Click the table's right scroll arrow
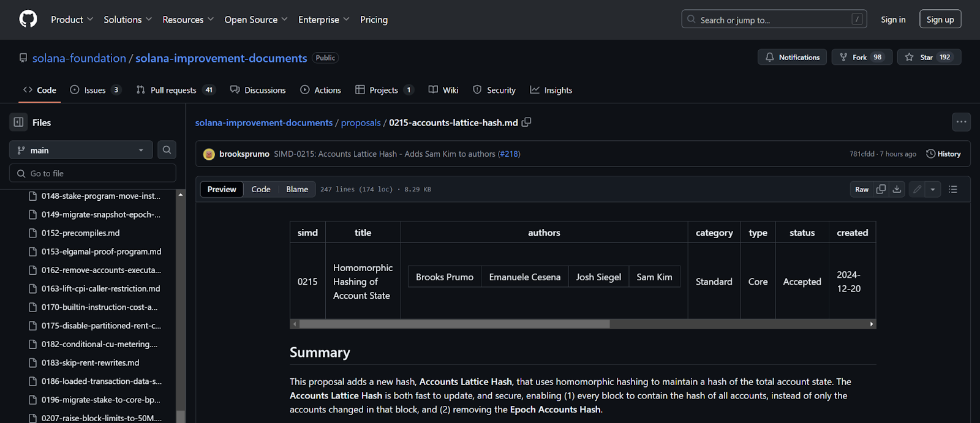980x423 pixels. (872, 324)
